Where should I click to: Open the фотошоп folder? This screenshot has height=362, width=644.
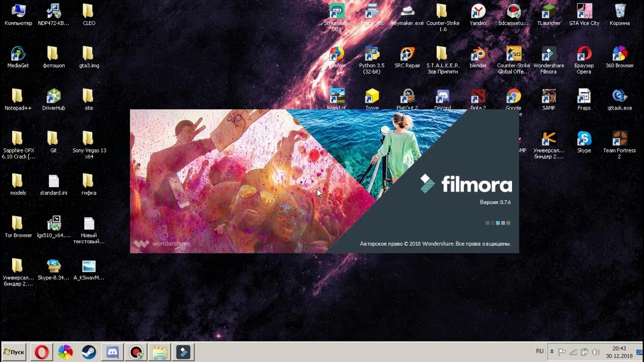(x=53, y=57)
